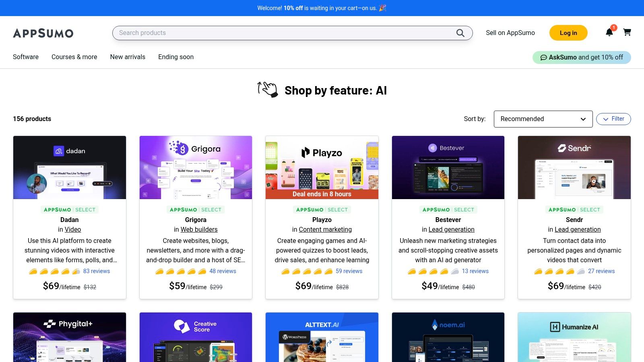This screenshot has height=362, width=644.
Task: Click the Log in button
Action: click(x=568, y=33)
